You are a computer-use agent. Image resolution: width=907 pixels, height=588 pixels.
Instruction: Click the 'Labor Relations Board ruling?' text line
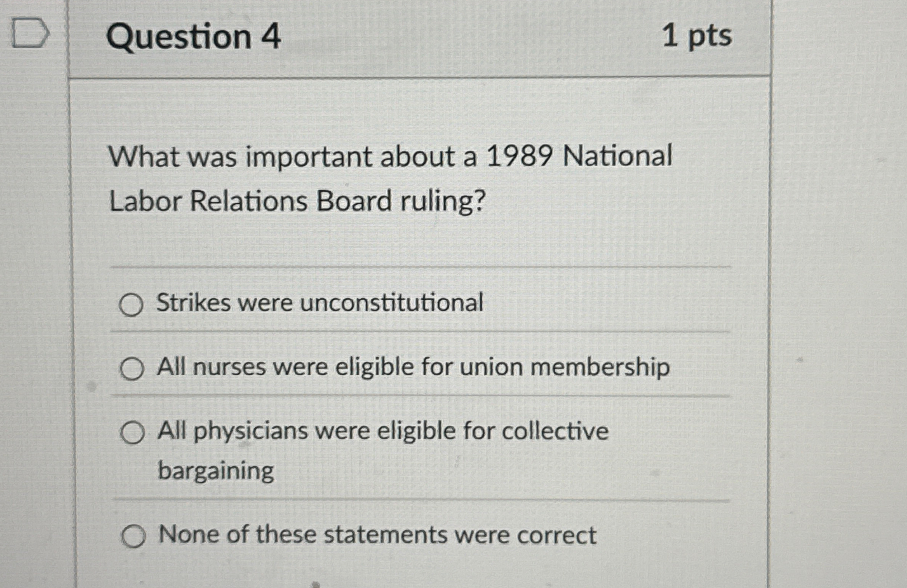[298, 201]
